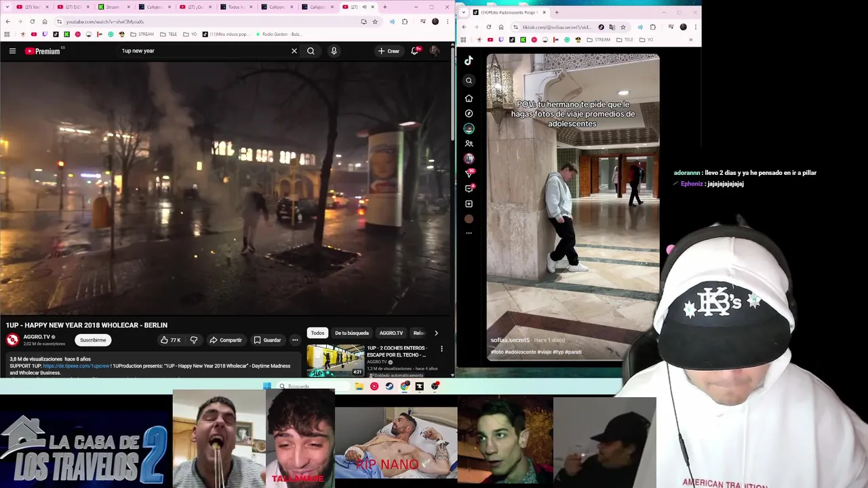Open 2 Coches Enteros video thumbnail
This screenshot has height=488, width=868.
336,360
